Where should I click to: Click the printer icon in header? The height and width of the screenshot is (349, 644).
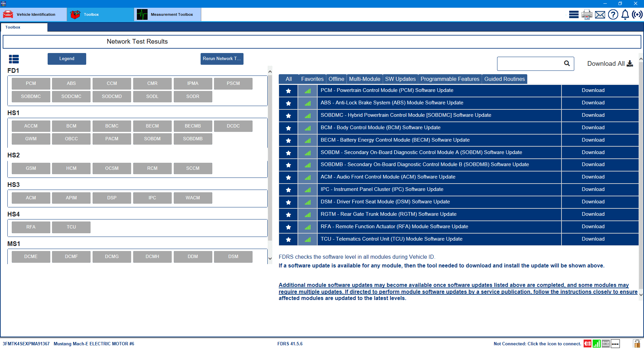click(587, 14)
